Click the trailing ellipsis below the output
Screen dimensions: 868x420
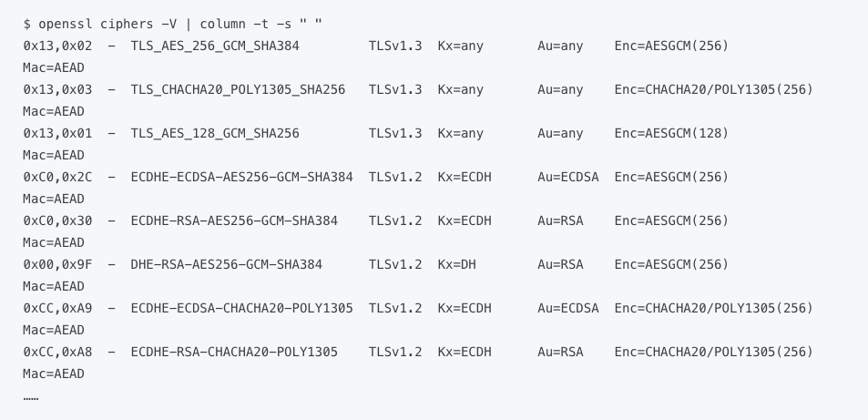click(x=31, y=397)
